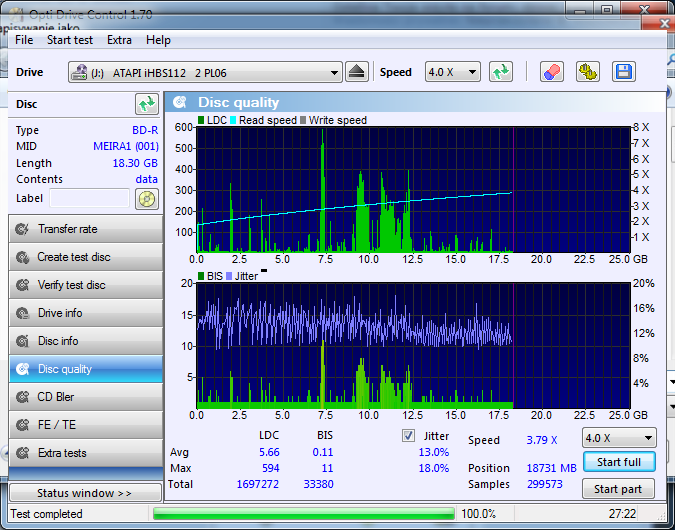This screenshot has height=530, width=675.
Task: Click the Start full button
Action: (619, 462)
